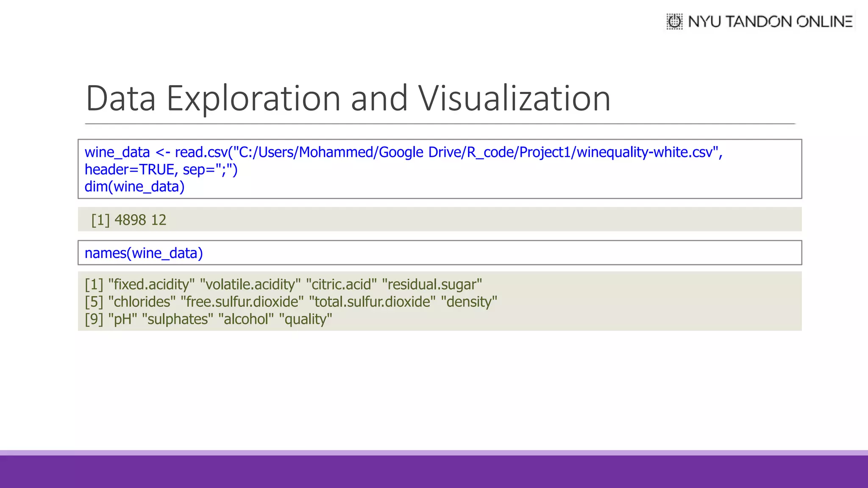Screen dimensions: 868x488
Task: Click the '"fixed.acidity"' output name
Action: tap(151, 284)
